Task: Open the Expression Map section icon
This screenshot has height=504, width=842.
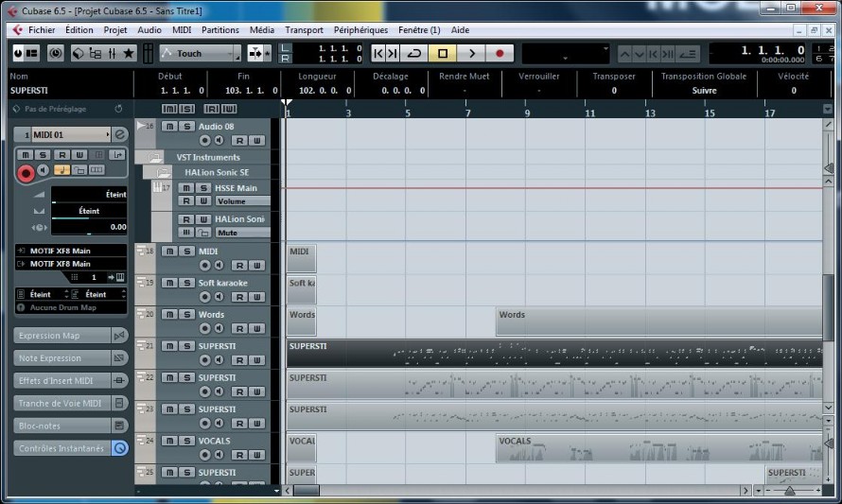Action: [x=119, y=336]
